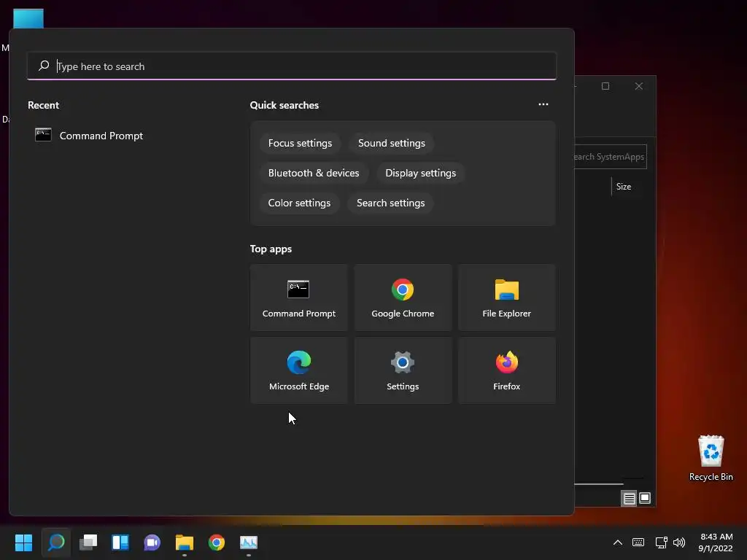Image resolution: width=747 pixels, height=560 pixels.
Task: Select Focus settings quick search
Action: [x=300, y=144]
